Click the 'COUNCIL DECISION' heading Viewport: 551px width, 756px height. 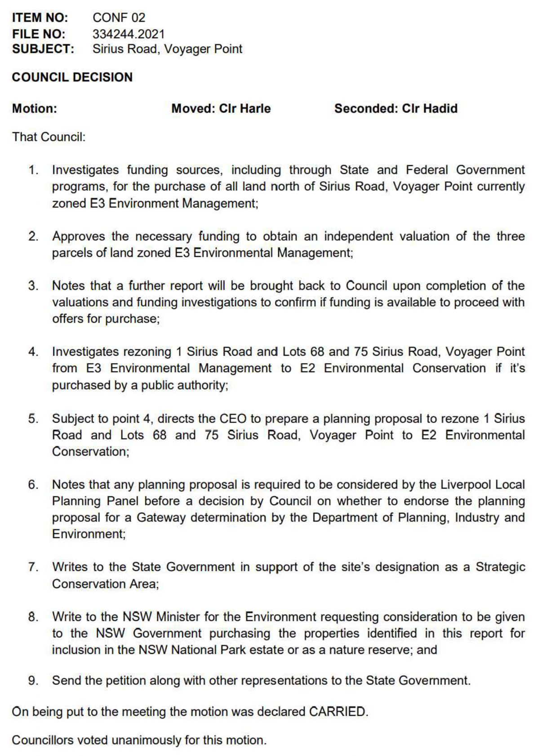point(72,77)
